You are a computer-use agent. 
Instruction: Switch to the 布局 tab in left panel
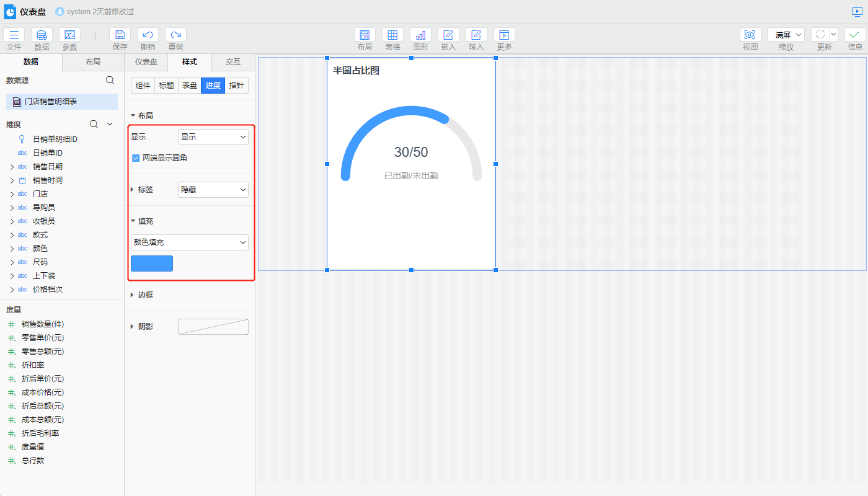[x=93, y=62]
